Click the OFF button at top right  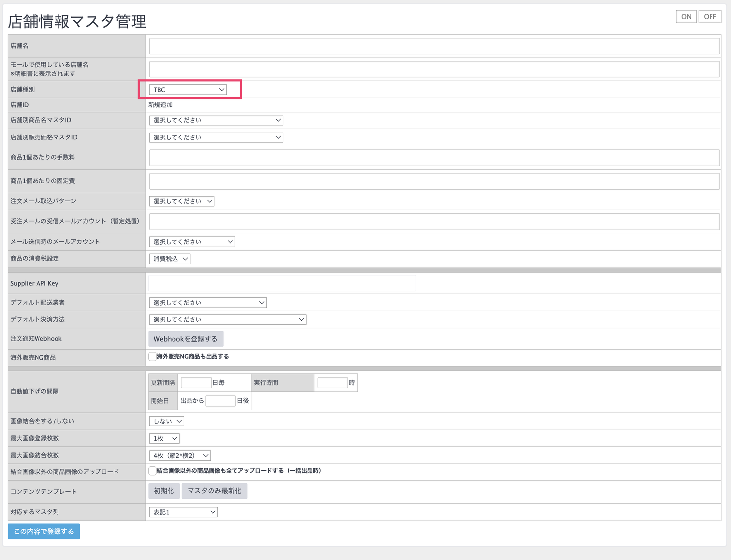pyautogui.click(x=710, y=17)
